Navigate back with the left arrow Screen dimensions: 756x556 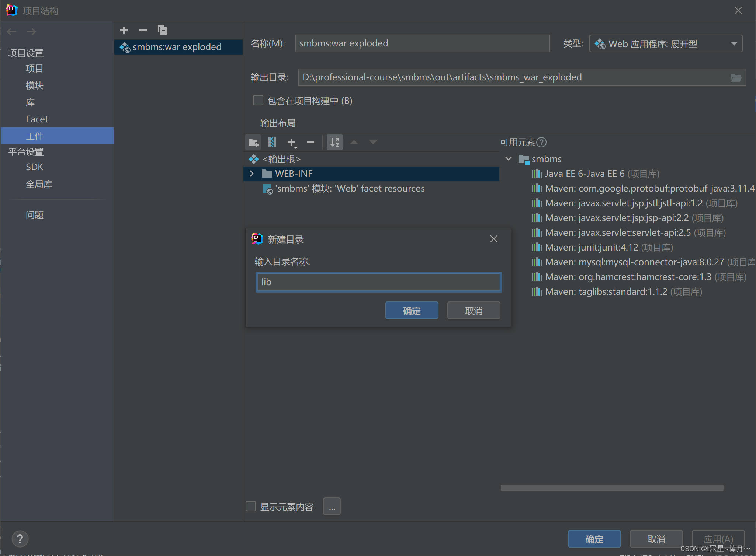12,32
